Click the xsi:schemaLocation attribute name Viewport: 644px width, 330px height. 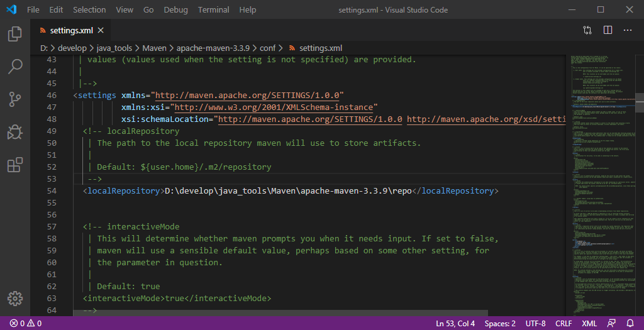[165, 119]
